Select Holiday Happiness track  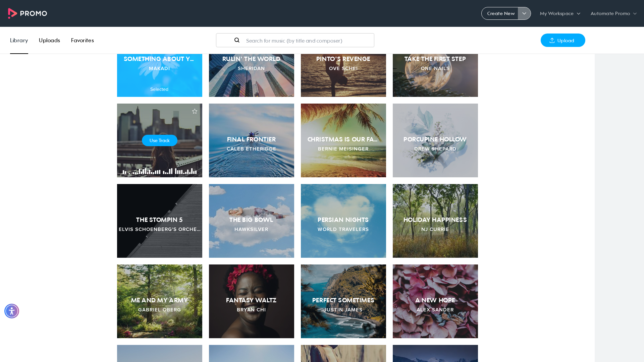[435, 221]
